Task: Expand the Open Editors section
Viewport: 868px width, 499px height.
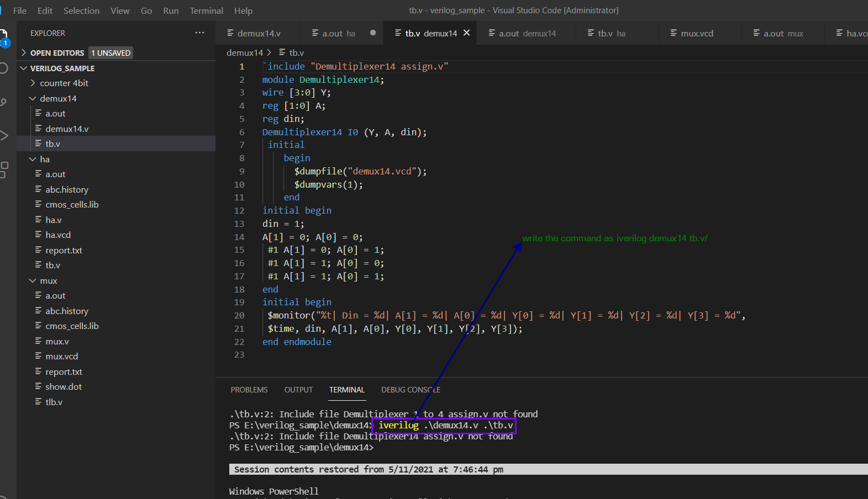Action: tap(24, 53)
